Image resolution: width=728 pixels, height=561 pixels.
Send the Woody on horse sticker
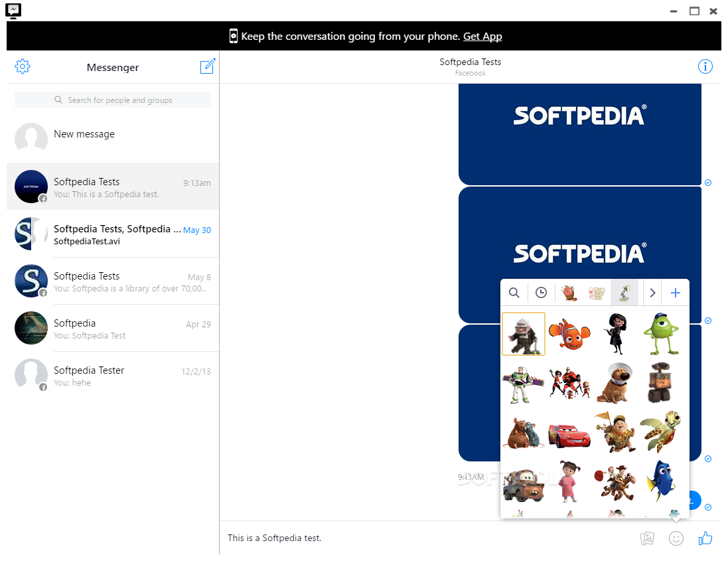click(616, 483)
